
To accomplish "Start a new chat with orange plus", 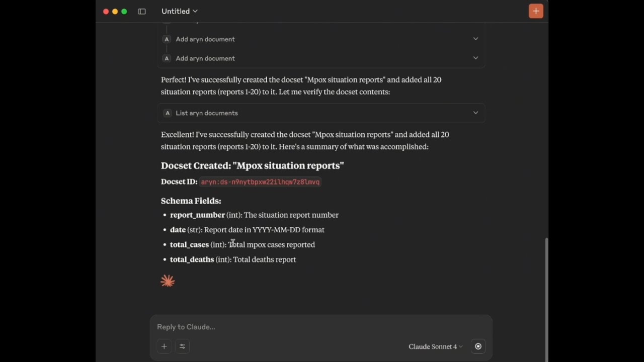I will coord(536,11).
